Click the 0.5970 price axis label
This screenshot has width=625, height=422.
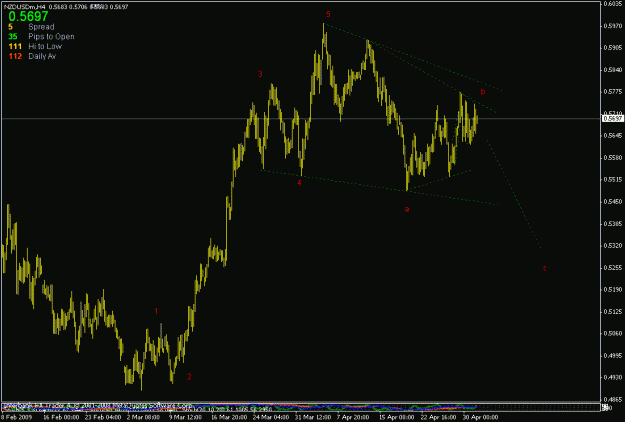(x=613, y=26)
